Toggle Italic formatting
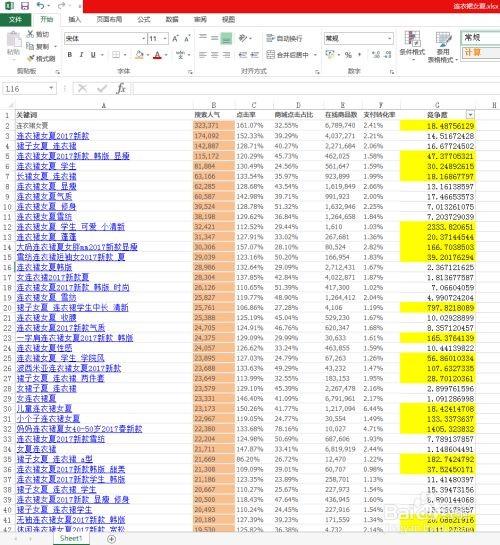 tap(81, 55)
